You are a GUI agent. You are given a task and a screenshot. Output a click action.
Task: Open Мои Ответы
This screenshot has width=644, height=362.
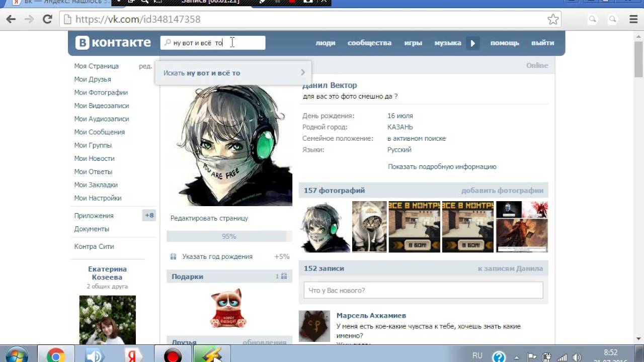pyautogui.click(x=93, y=171)
